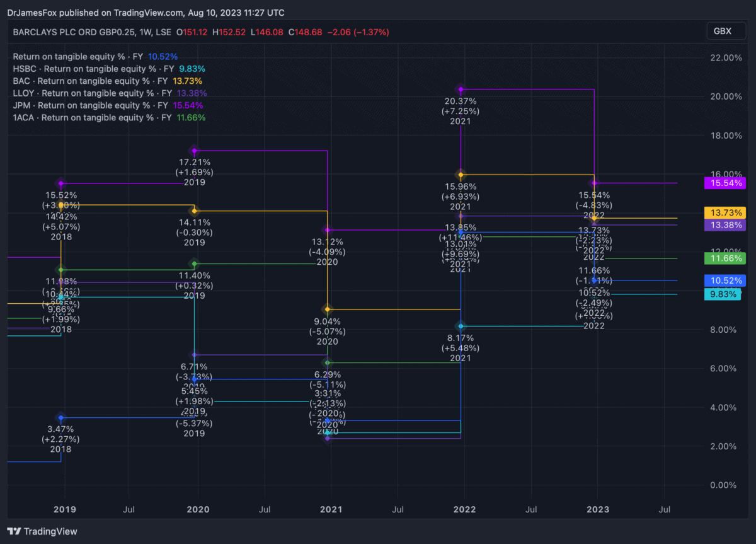Expand the BARCLAYS PLC ORD symbol title
Viewport: 756px width, 544px height.
pos(91,32)
